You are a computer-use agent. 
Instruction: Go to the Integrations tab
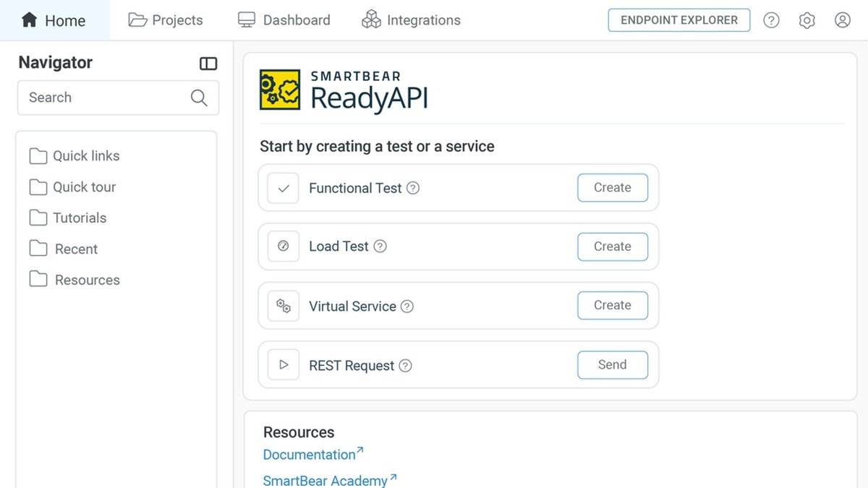click(x=411, y=20)
